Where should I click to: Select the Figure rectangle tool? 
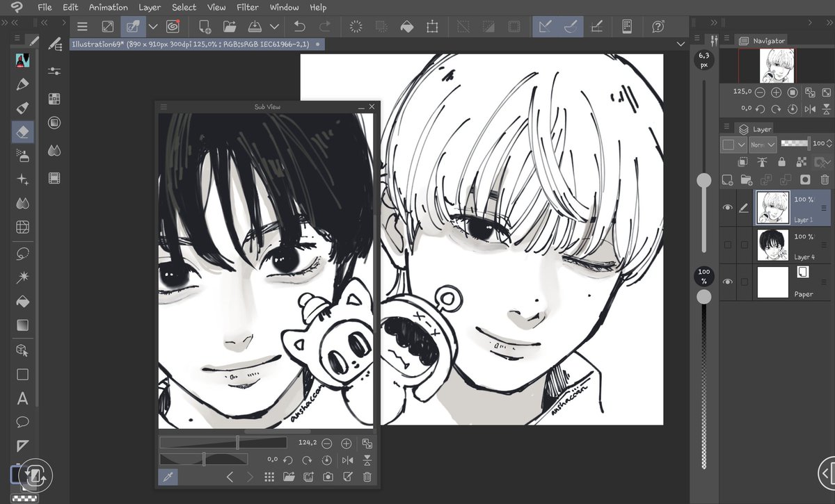tap(22, 375)
